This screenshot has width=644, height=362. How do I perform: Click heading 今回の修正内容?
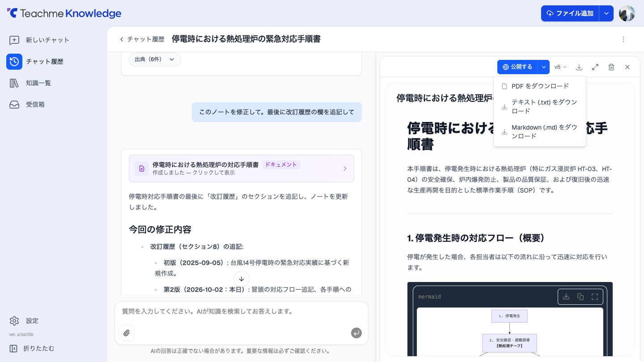[160, 230]
